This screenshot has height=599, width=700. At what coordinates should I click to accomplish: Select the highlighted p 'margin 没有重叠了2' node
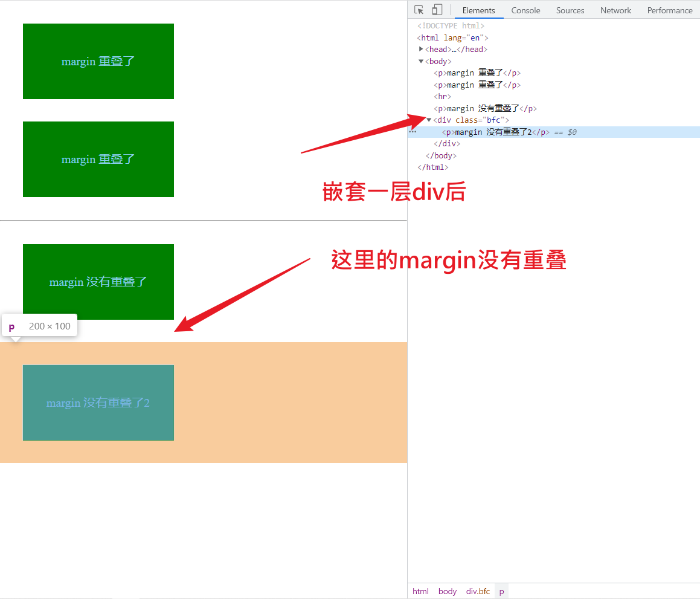(554, 132)
